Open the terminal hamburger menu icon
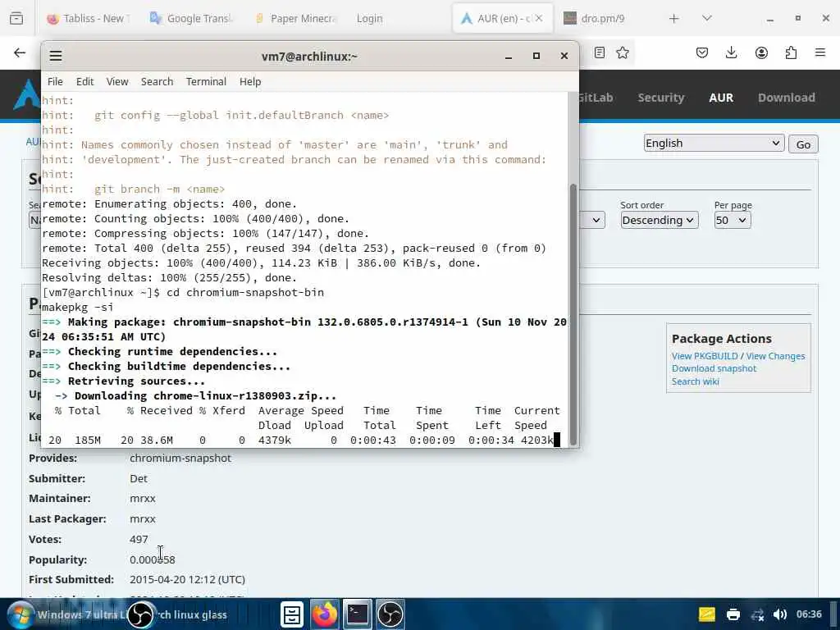 [x=56, y=56]
